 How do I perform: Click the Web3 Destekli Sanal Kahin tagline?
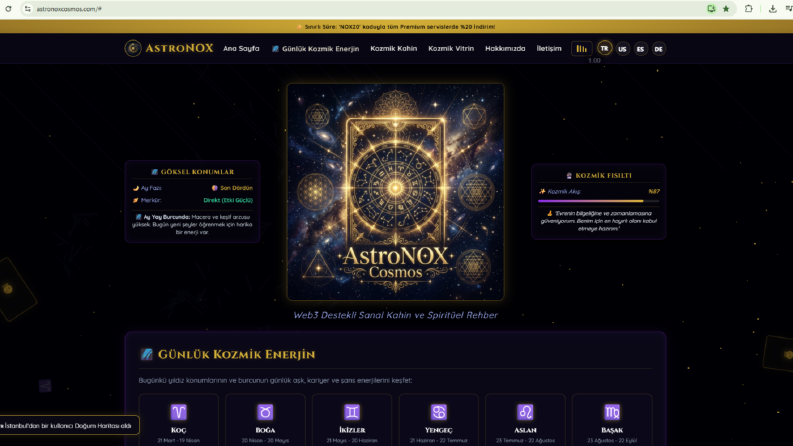coord(395,315)
